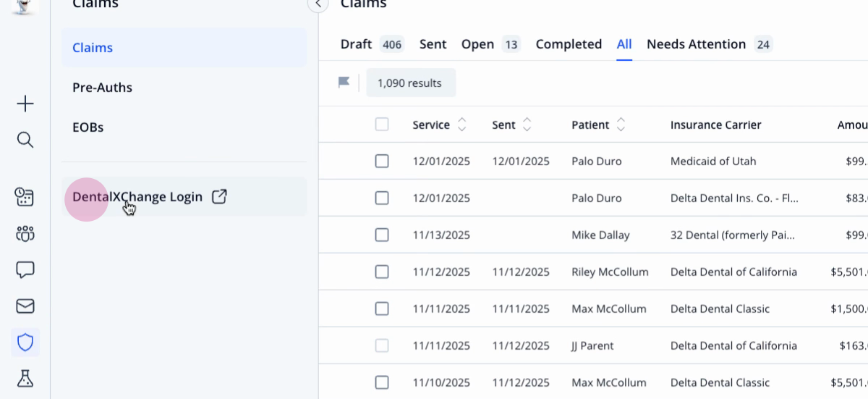Sort by the Sent column arrows
This screenshot has width=868, height=399.
click(x=527, y=125)
